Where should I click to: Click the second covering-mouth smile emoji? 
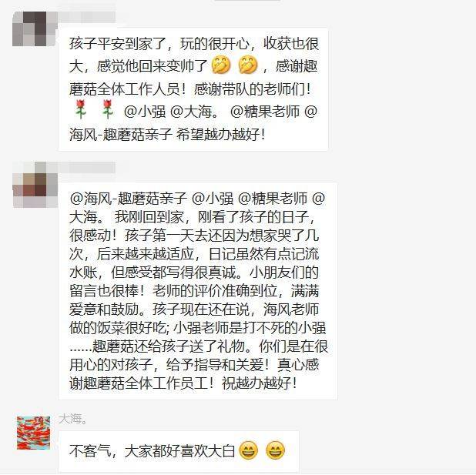pos(248,65)
